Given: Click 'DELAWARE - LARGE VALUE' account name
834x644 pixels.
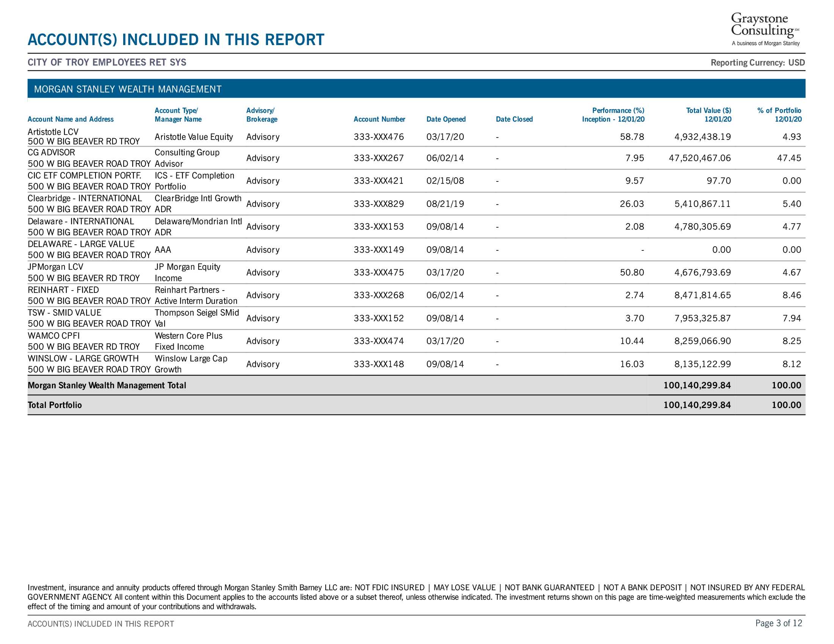Looking at the screenshot, I should click(x=81, y=244).
